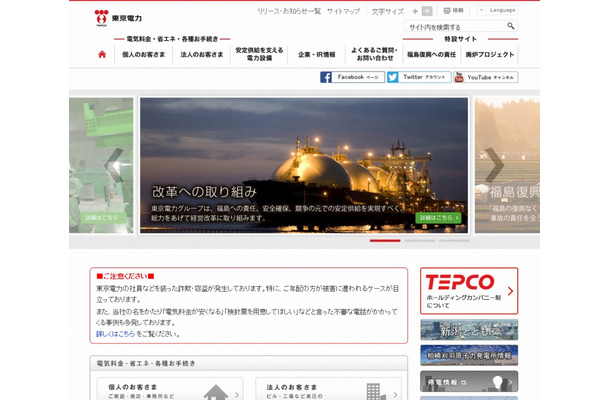The height and width of the screenshot is (400, 610).
Task: Click the red chevron on TEPCO holding banner
Action: click(510, 291)
